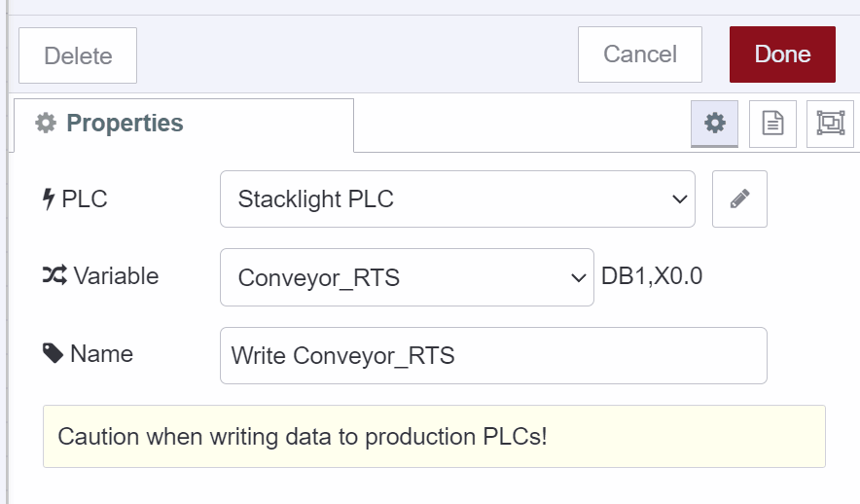Screen dimensions: 860x504
Task: Show node properties via gear icon button
Action: click(715, 124)
